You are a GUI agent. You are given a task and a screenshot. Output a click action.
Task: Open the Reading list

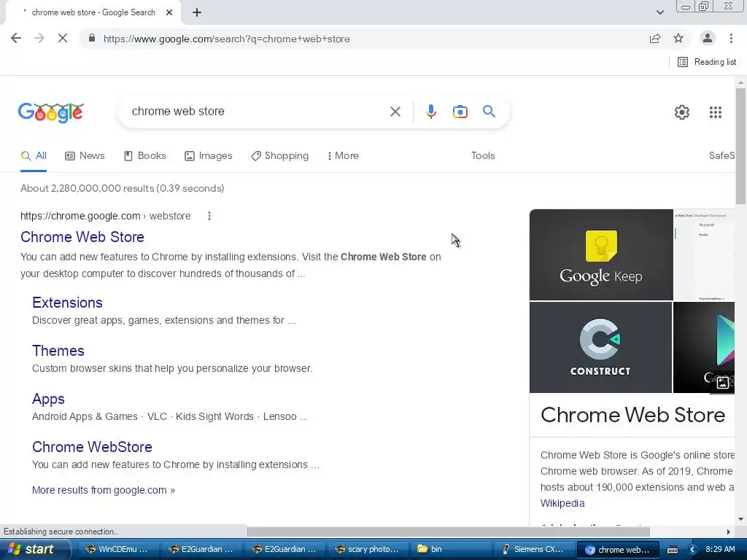click(x=706, y=62)
